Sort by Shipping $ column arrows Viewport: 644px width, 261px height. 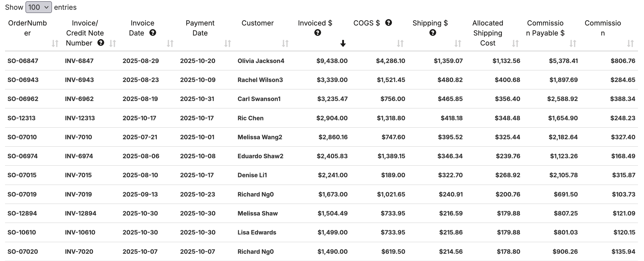(x=458, y=43)
